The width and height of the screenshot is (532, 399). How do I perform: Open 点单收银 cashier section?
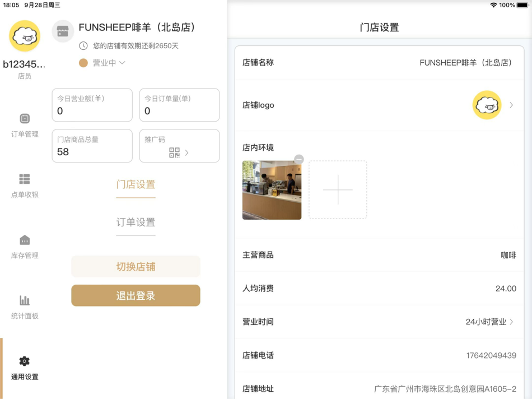pos(25,185)
